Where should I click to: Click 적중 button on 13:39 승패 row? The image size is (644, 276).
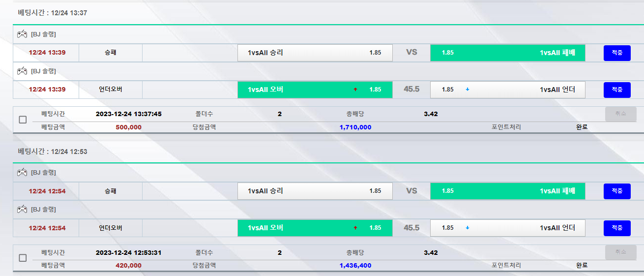click(617, 53)
